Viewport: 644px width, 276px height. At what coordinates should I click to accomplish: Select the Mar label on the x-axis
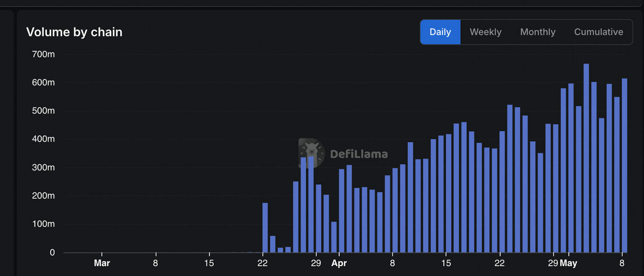(102, 263)
